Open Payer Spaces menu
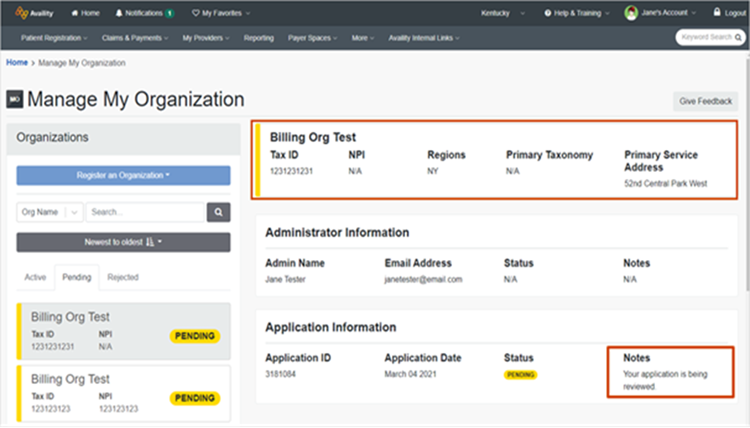This screenshot has height=428, width=750. 312,38
